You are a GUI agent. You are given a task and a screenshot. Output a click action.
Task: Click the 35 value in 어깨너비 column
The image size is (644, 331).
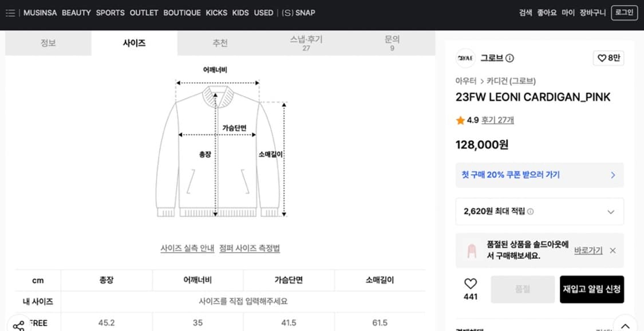197,323
